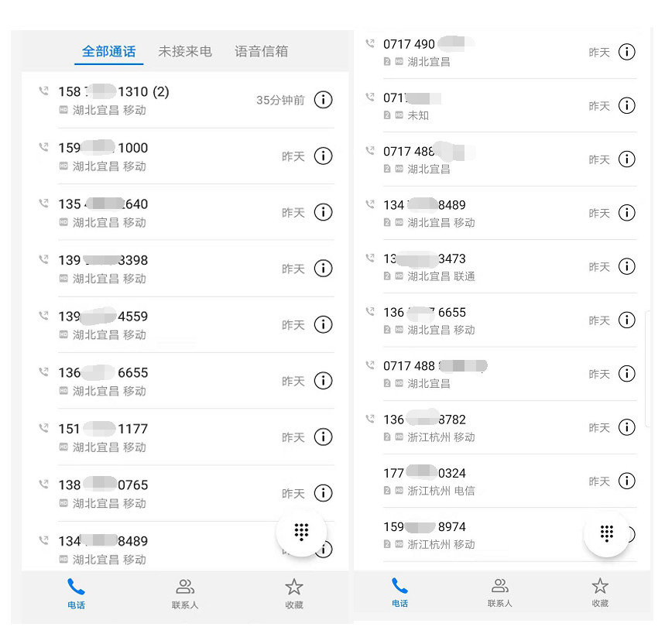Open dial pad button near 0765 entry
The image size is (665, 644).
pyautogui.click(x=301, y=532)
